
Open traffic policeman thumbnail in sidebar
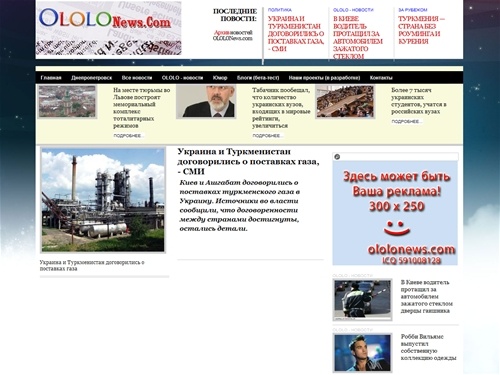pos(362,300)
